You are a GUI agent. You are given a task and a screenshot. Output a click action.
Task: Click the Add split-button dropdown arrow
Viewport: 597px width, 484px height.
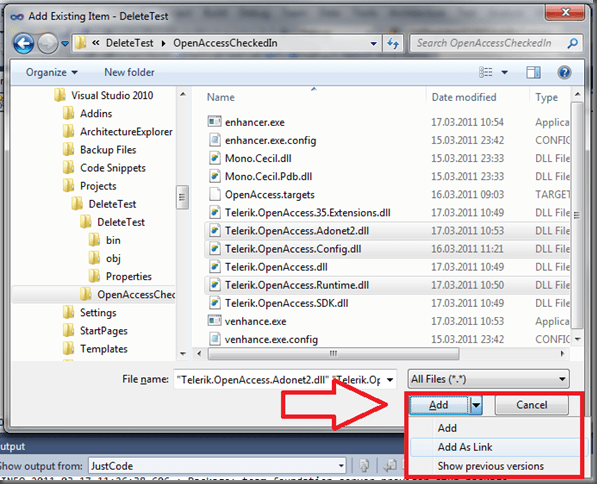coord(476,405)
